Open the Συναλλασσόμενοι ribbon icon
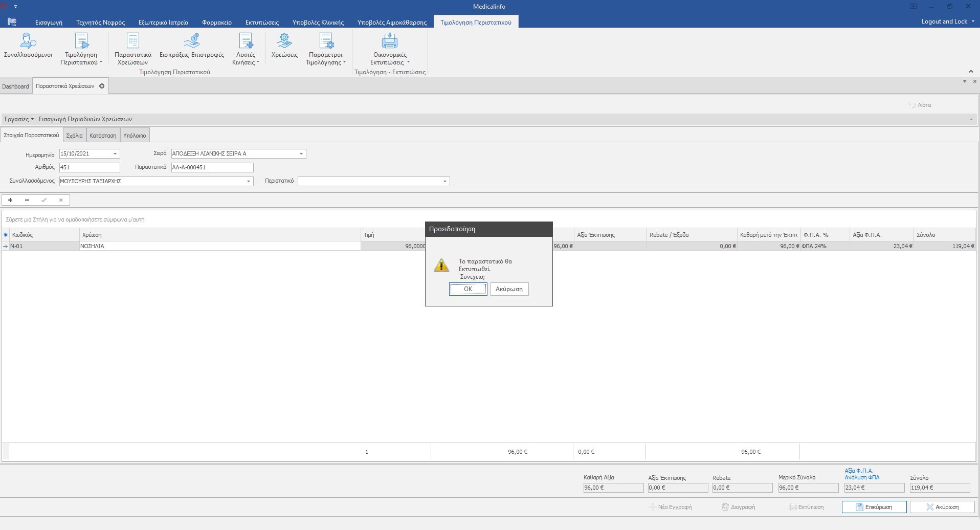Image resolution: width=980 pixels, height=530 pixels. click(x=28, y=41)
